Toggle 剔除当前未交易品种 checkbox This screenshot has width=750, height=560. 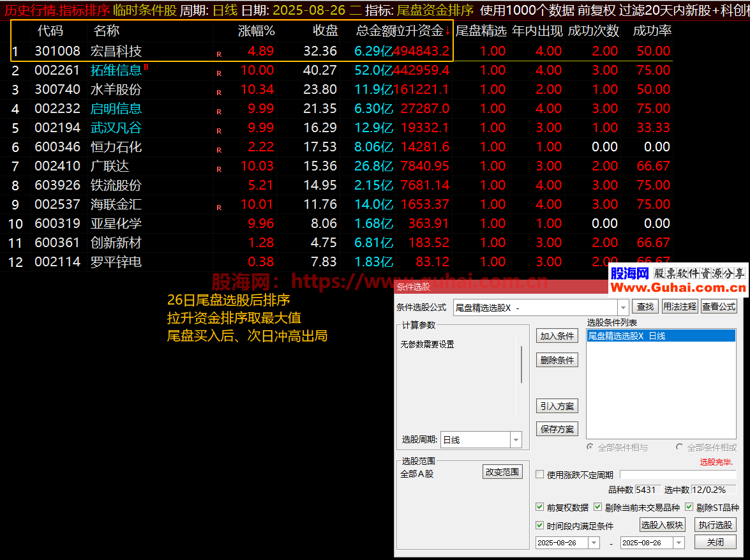pos(598,507)
